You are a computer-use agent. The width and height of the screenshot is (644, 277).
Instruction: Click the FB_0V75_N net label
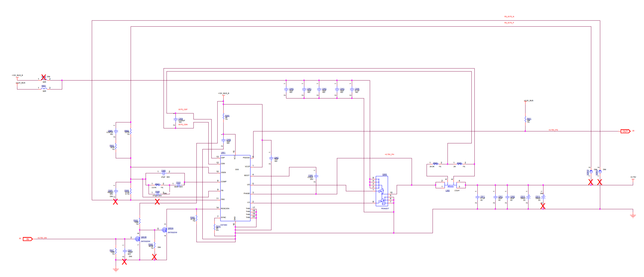[509, 17]
